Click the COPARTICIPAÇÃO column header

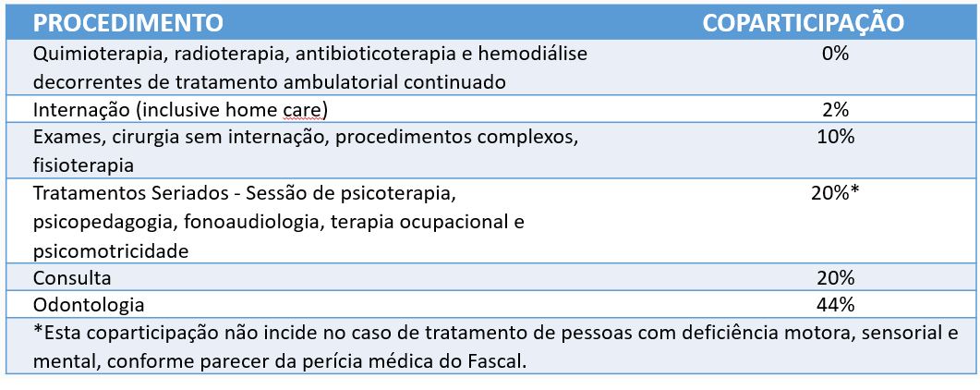(804, 23)
